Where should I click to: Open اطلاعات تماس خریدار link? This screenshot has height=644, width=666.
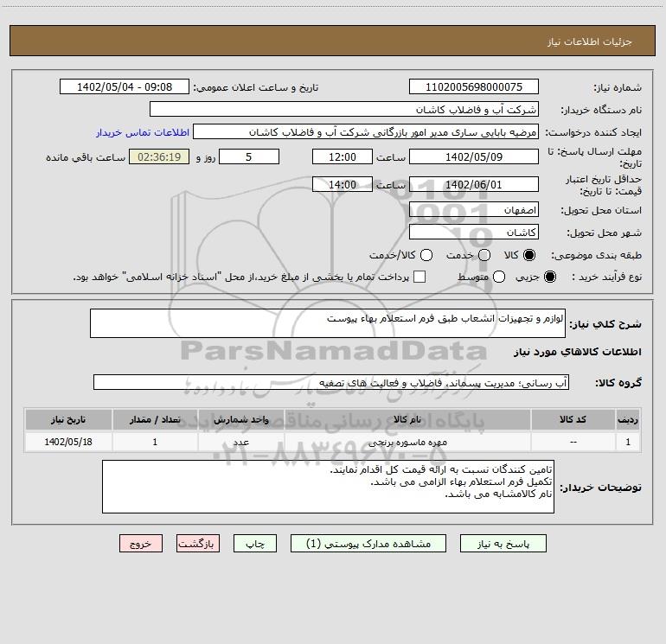point(143,132)
